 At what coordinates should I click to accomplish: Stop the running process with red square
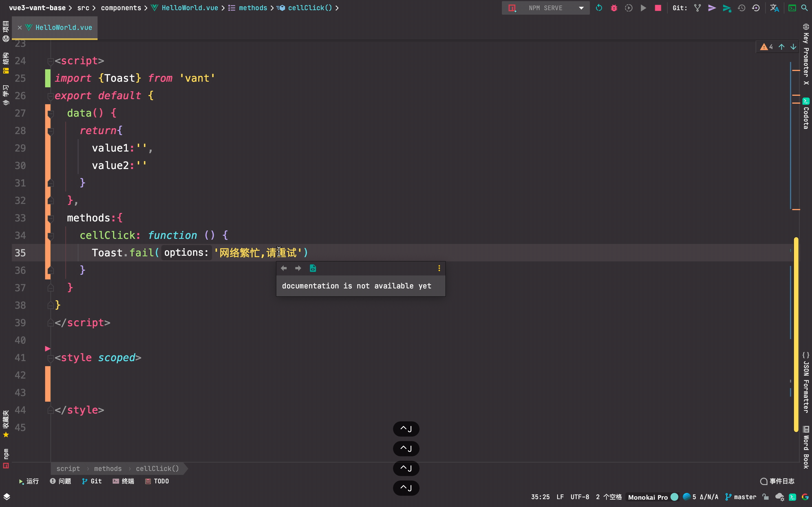click(x=658, y=8)
